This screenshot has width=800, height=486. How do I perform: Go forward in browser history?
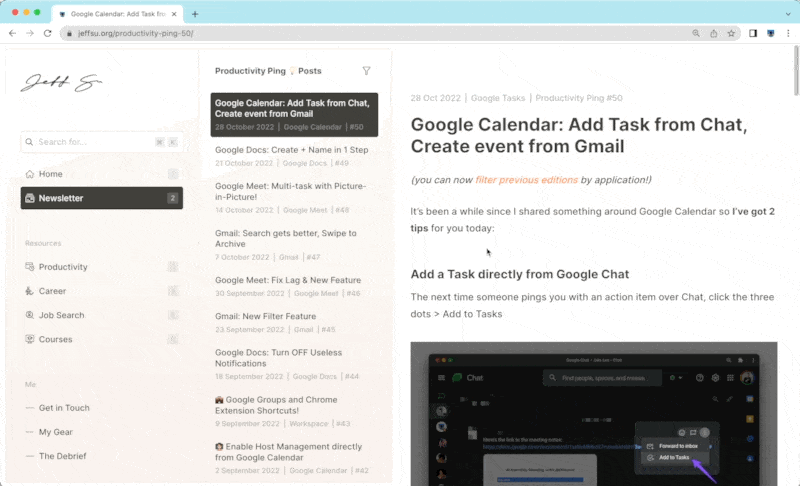tap(30, 33)
